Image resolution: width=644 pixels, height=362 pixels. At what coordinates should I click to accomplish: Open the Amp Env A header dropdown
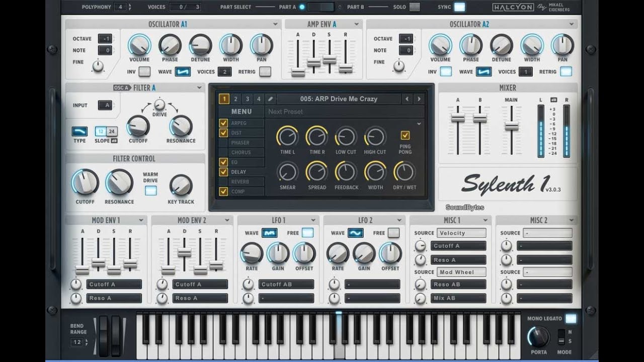(x=356, y=24)
